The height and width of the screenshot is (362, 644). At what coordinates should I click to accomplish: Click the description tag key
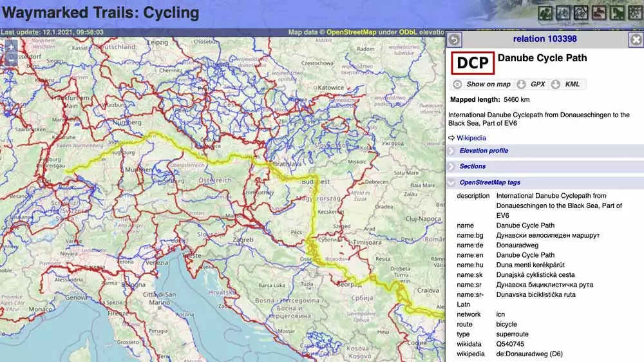473,196
